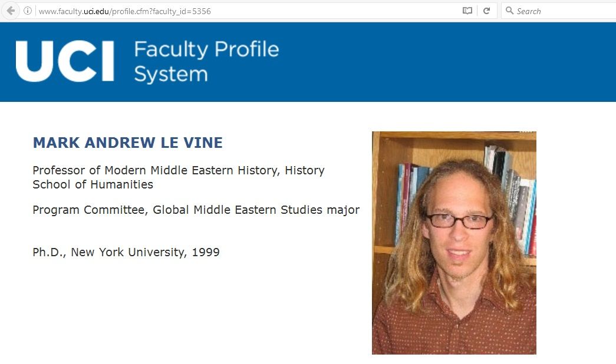Activate Reader View for this profile page
The height and width of the screenshot is (364, 616).
pyautogui.click(x=466, y=10)
